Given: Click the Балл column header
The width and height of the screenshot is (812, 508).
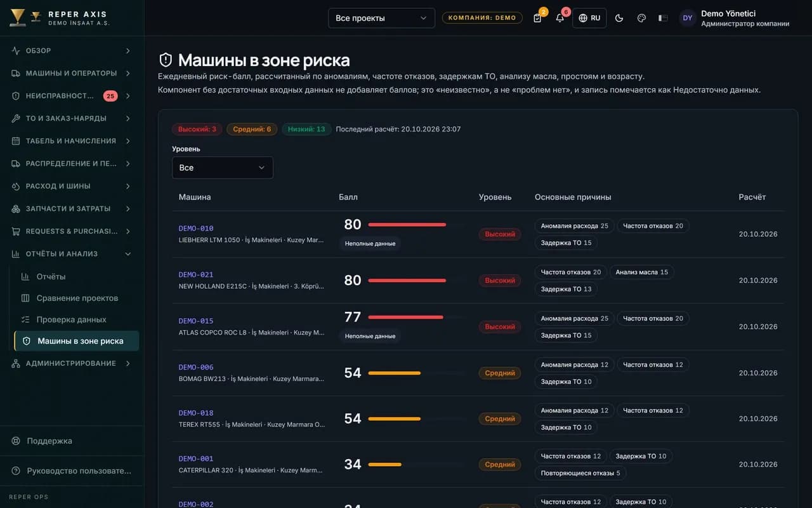Looking at the screenshot, I should click(348, 197).
